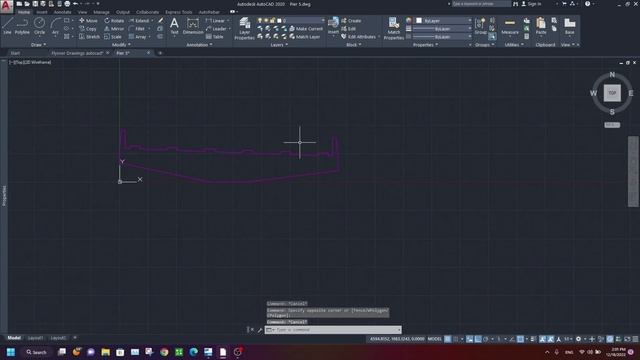
Task: Click the Group tool
Action: (x=480, y=26)
